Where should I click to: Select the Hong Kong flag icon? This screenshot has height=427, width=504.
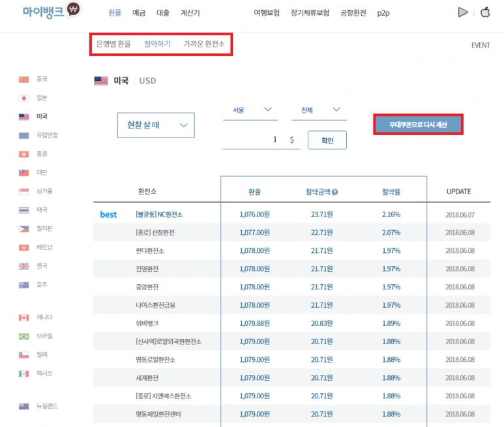23,155
